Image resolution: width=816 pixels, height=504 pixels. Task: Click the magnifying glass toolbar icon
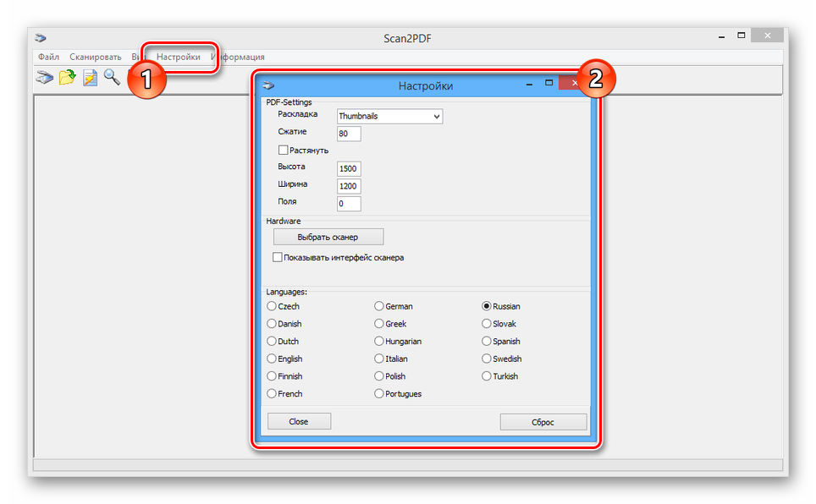pyautogui.click(x=112, y=79)
